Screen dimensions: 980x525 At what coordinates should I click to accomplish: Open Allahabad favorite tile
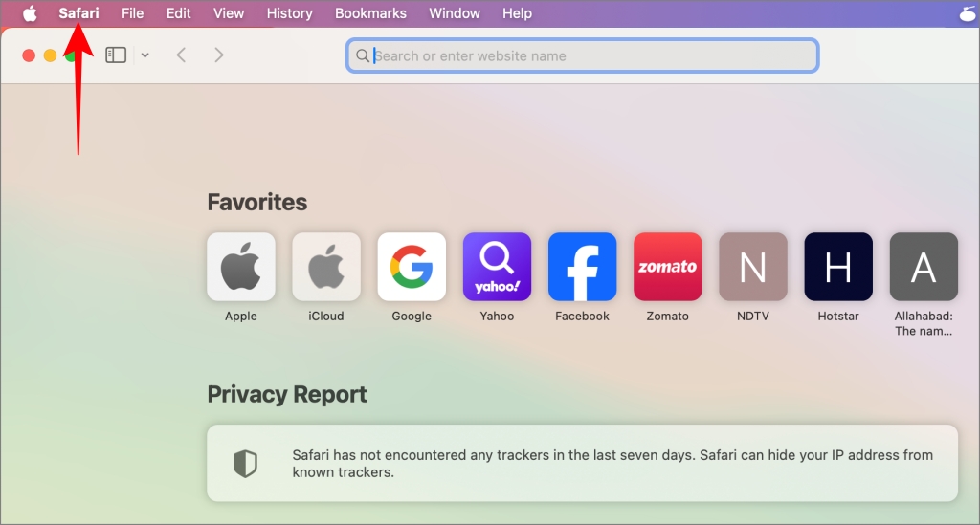click(x=924, y=267)
